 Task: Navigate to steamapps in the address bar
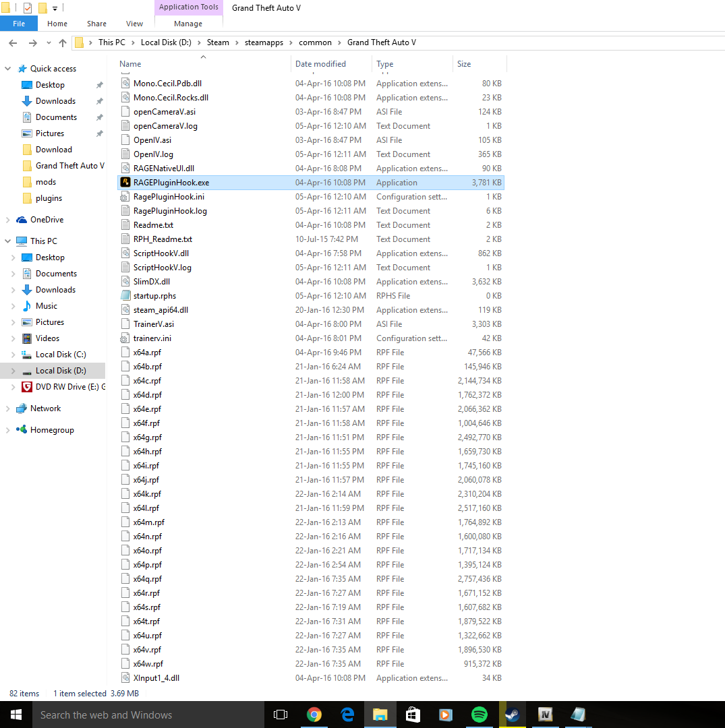264,42
